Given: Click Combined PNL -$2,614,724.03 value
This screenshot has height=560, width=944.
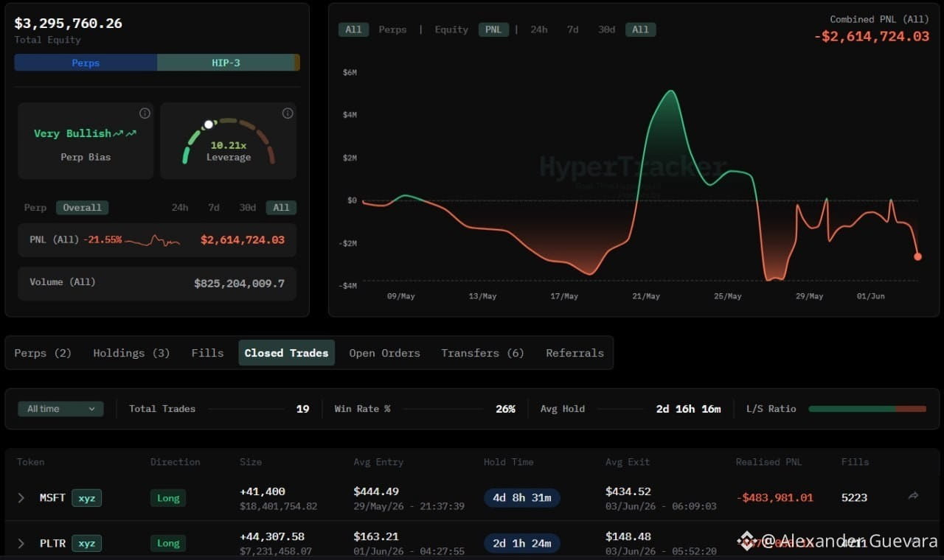Looking at the screenshot, I should click(872, 36).
